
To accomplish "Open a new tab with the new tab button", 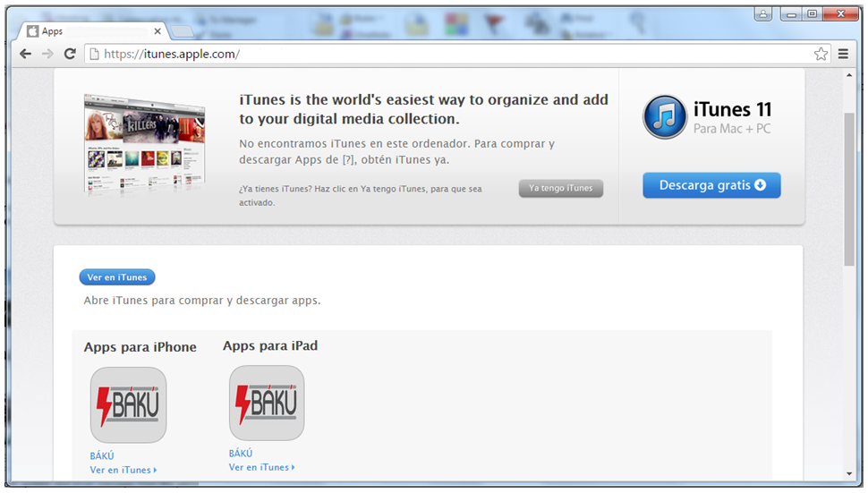I will 182,32.
